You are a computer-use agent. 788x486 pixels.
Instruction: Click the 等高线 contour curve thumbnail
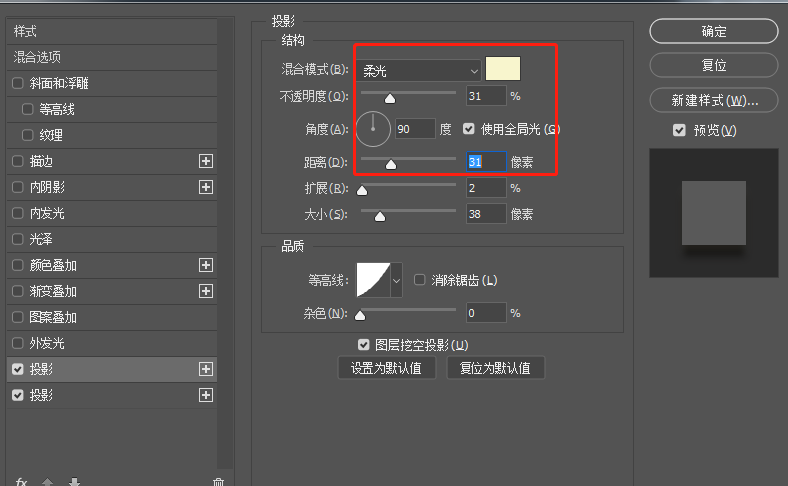(373, 280)
